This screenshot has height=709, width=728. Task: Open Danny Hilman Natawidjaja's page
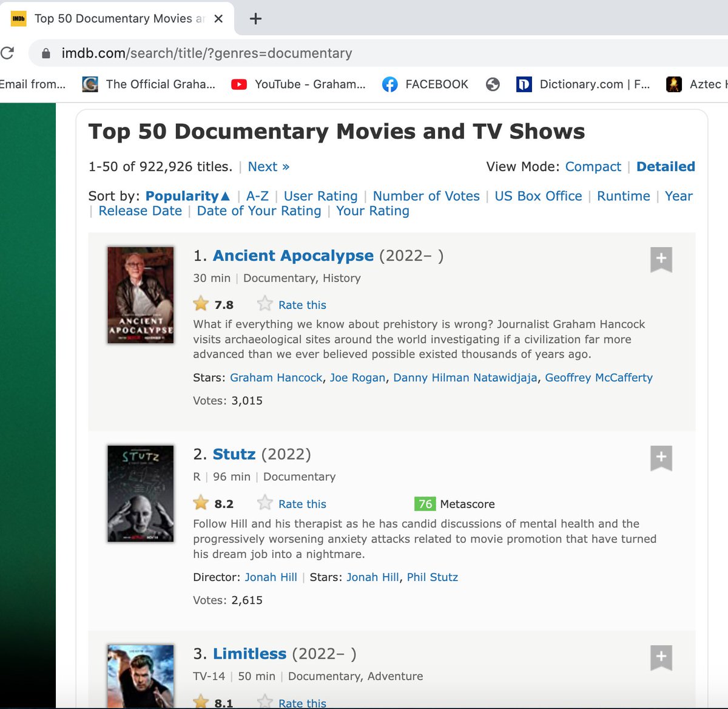coord(465,378)
